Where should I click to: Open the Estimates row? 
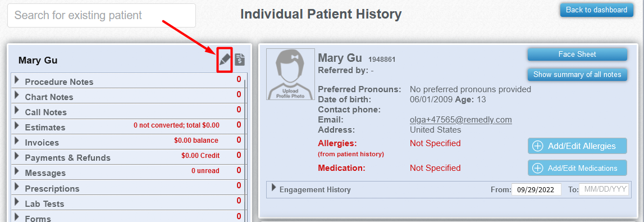point(129,126)
